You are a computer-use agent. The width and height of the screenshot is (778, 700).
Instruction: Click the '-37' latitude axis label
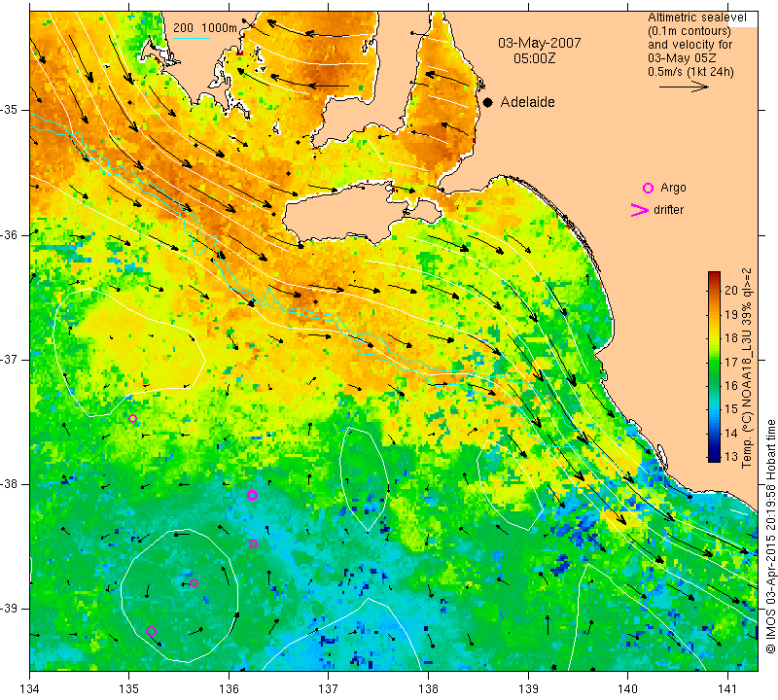10,359
